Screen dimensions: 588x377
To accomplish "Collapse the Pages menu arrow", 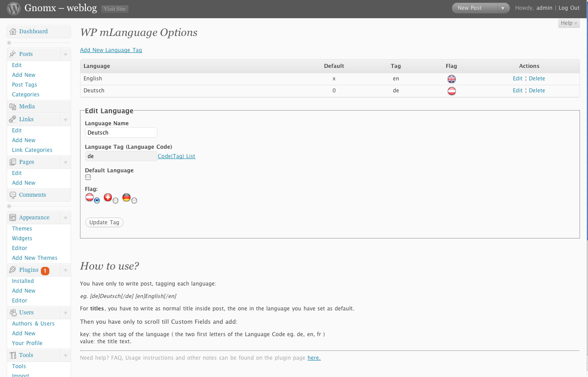I will pyautogui.click(x=65, y=163).
